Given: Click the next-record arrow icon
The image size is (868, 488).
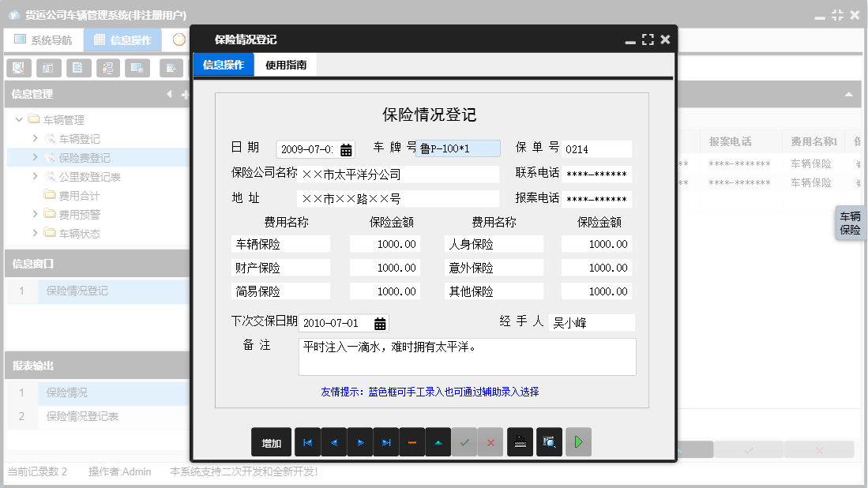Looking at the screenshot, I should [x=360, y=442].
